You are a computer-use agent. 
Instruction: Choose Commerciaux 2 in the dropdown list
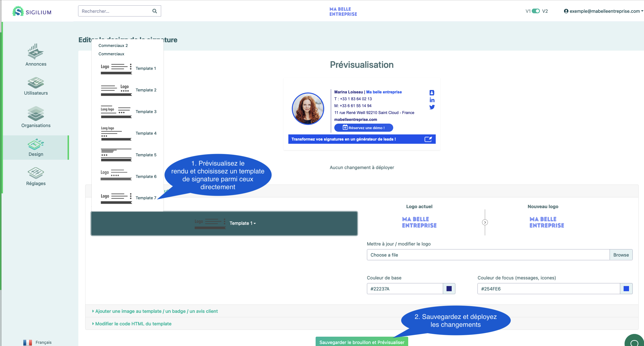[x=113, y=45]
